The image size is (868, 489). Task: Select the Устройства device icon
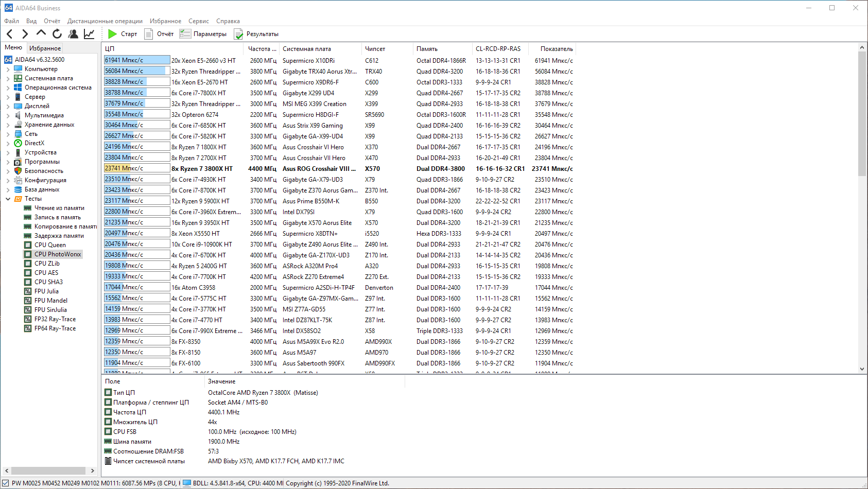pyautogui.click(x=18, y=152)
